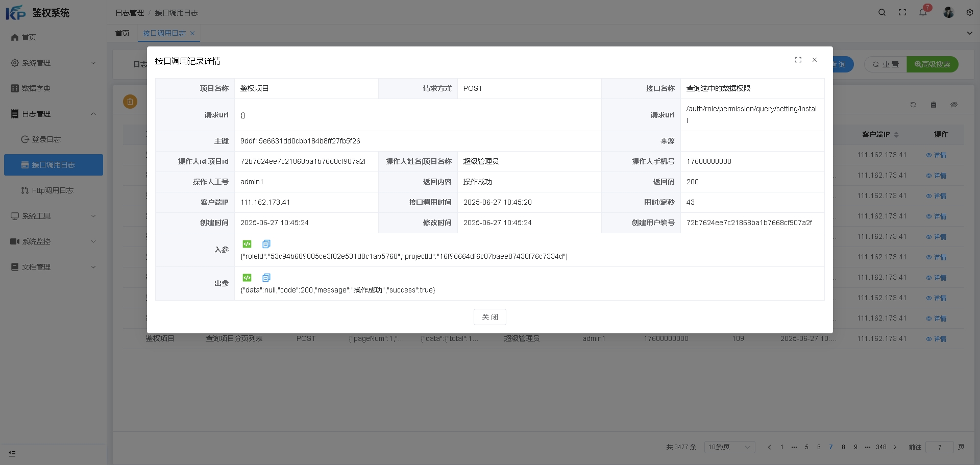Open settings gear in top right
This screenshot has height=465, width=980.
(970, 12)
